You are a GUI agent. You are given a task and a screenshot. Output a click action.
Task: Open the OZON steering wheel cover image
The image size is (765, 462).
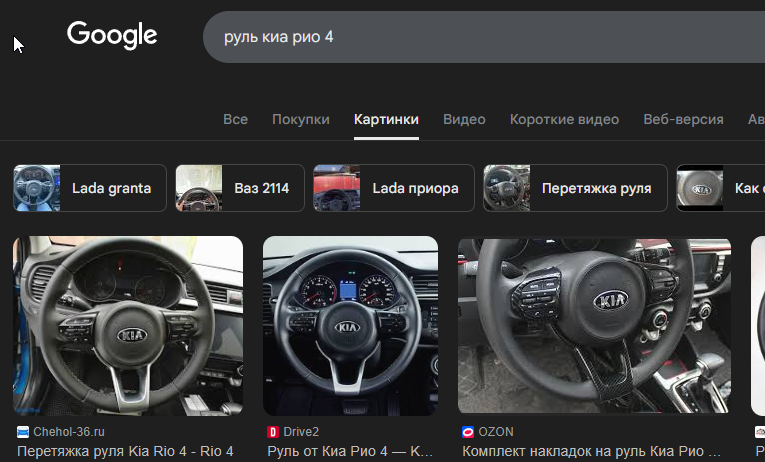tap(594, 326)
